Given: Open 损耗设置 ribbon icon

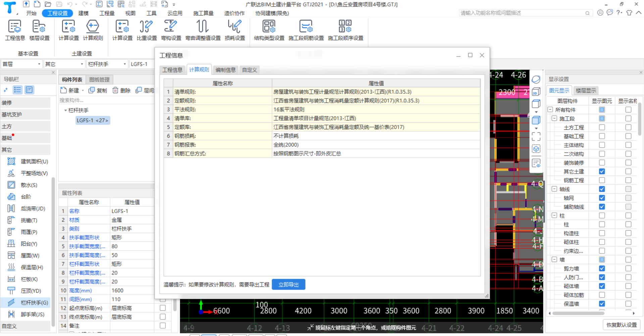Looking at the screenshot, I should 235,30.
